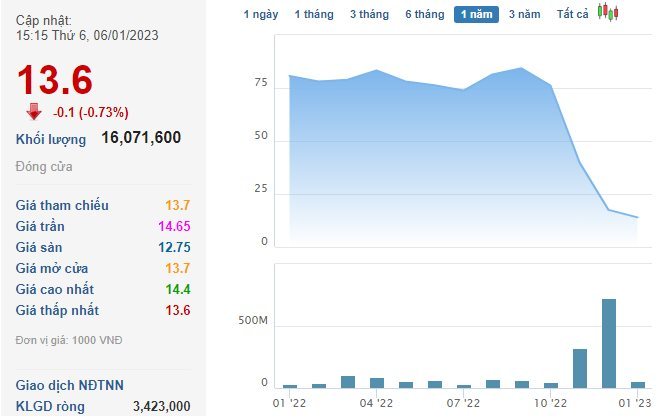Click the "Khối lượng" label
This screenshot has width=660, height=416.
pyautogui.click(x=51, y=139)
